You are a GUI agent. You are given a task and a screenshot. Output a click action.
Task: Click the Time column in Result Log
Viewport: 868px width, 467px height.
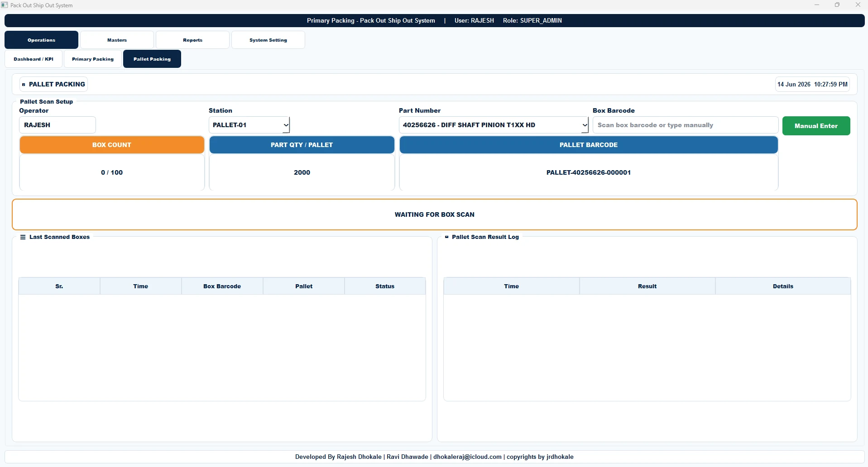click(512, 286)
